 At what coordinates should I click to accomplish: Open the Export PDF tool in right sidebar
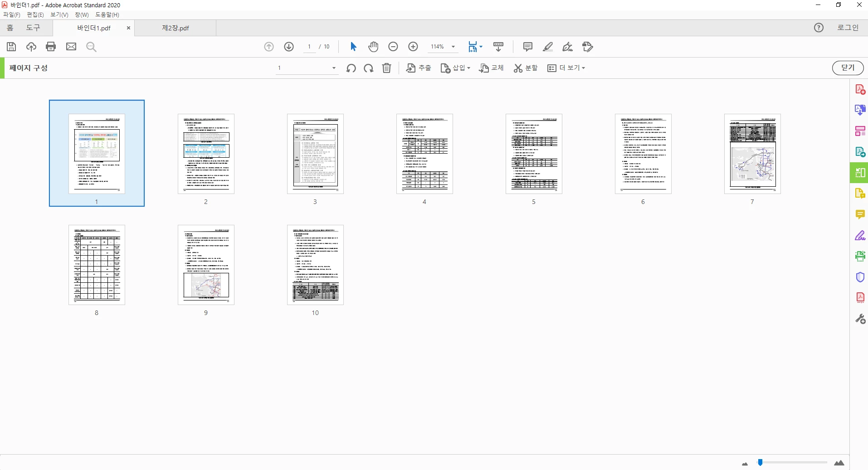coord(860,152)
